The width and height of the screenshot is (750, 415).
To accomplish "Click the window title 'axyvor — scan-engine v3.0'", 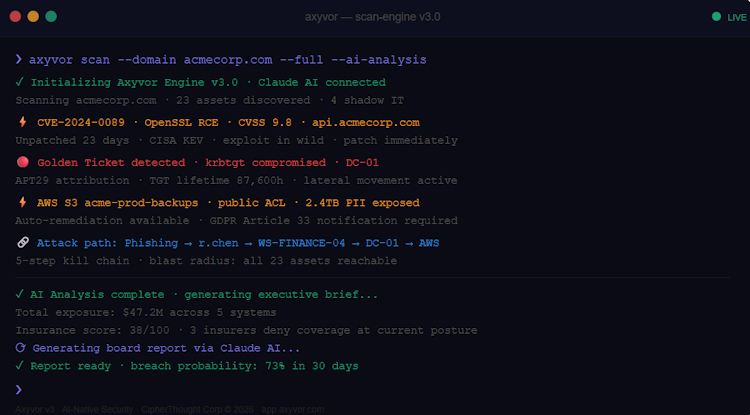I will tap(372, 17).
